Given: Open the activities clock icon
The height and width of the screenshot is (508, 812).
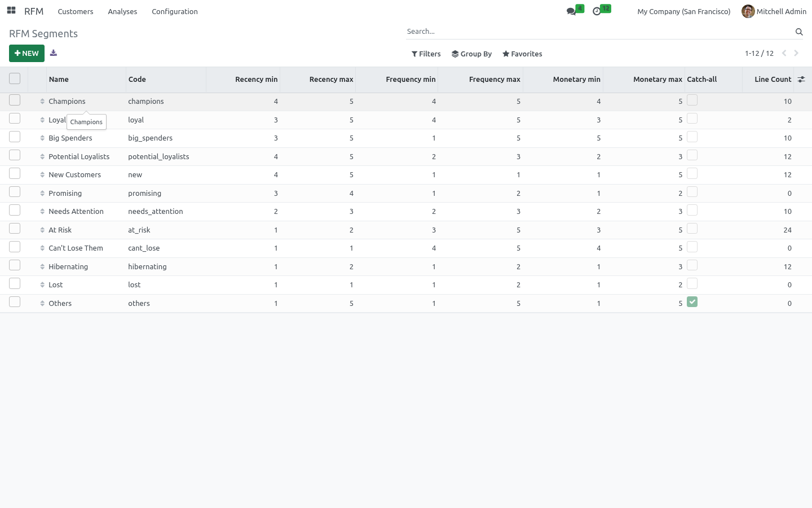Looking at the screenshot, I should click(597, 11).
